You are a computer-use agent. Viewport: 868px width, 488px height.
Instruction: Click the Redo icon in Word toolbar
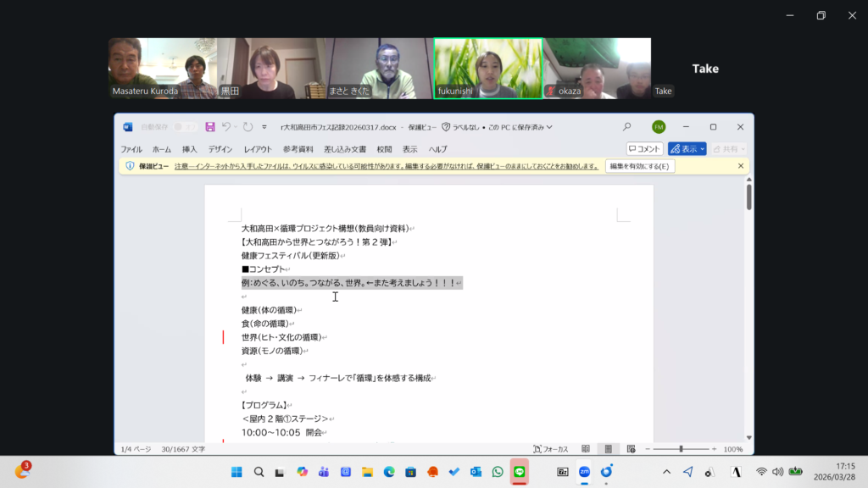pos(248,127)
